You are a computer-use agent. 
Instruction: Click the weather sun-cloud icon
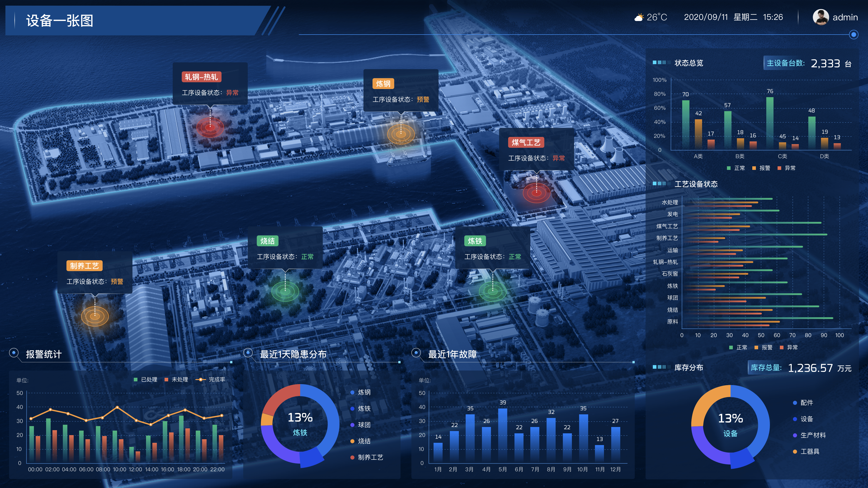coord(639,17)
